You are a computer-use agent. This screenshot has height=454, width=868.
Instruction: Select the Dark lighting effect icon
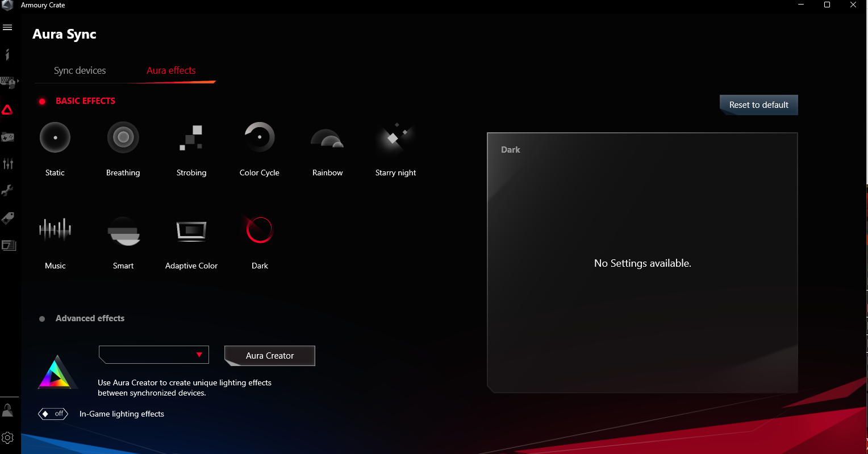point(259,230)
